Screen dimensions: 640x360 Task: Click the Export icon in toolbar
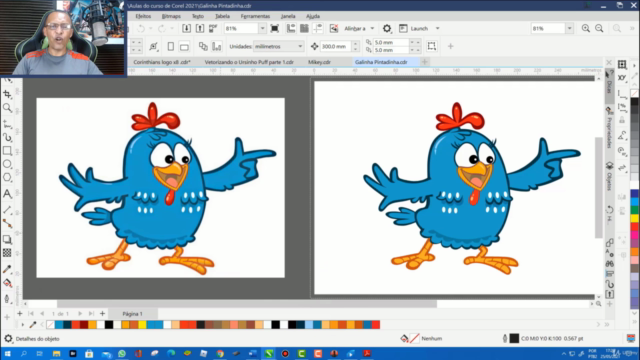click(200, 28)
